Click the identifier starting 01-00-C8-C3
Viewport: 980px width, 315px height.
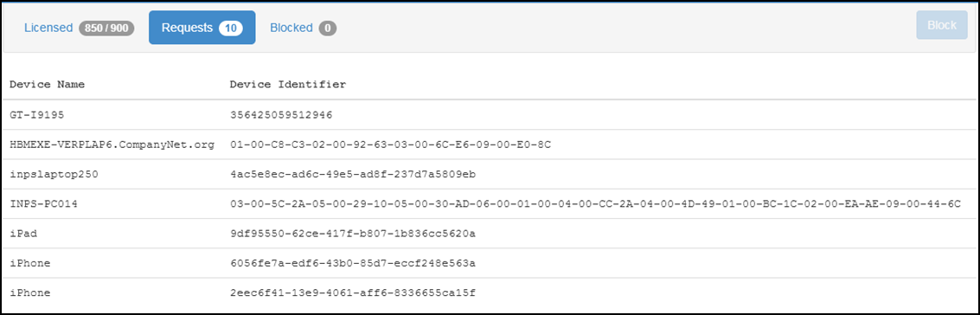391,145
